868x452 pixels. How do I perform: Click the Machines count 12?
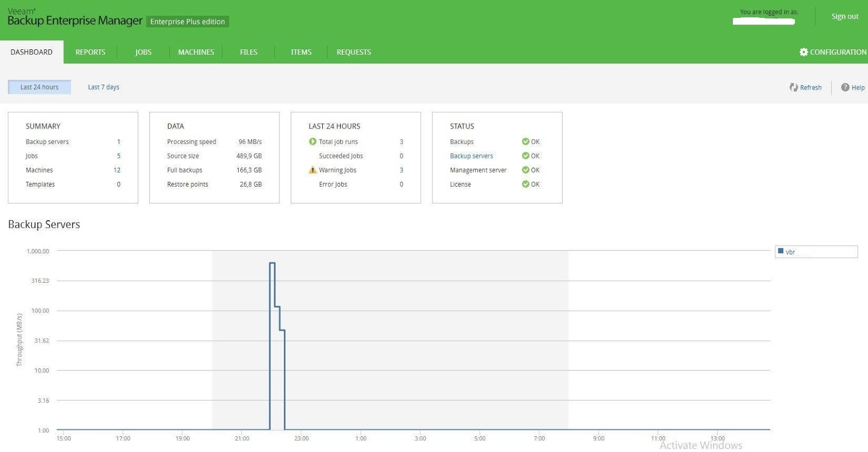pos(117,170)
